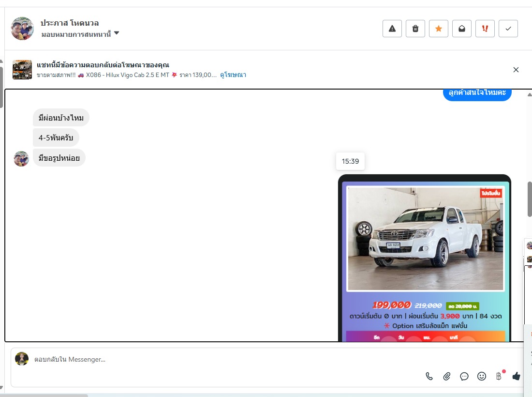
Task: Click the 15:39 timestamp label
Action: tap(350, 161)
